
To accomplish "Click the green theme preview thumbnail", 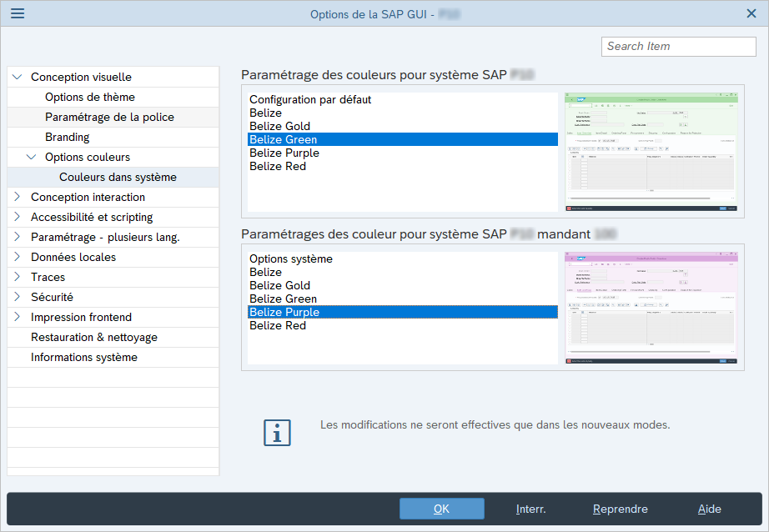I will pyautogui.click(x=651, y=152).
